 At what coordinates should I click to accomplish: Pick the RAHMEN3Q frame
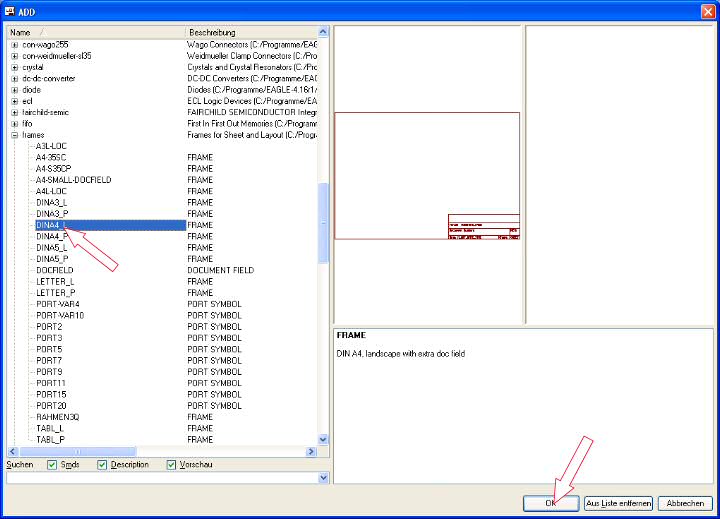click(x=58, y=416)
